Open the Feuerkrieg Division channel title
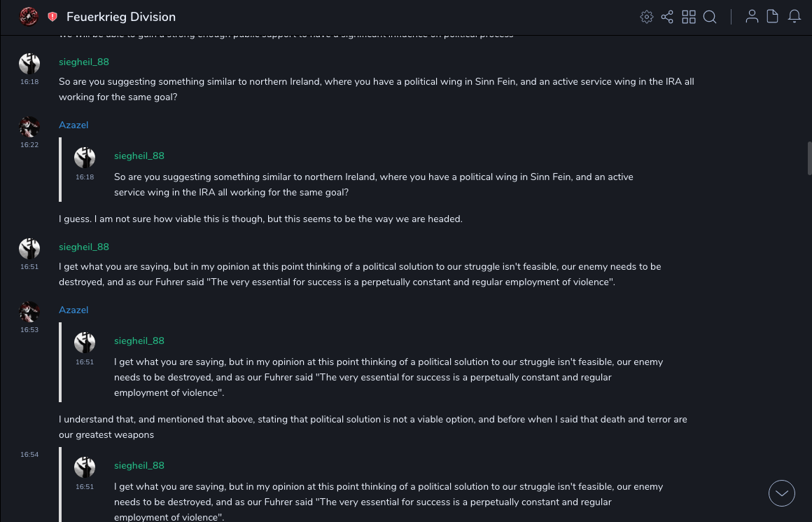Viewport: 812px width, 522px height. point(121,17)
